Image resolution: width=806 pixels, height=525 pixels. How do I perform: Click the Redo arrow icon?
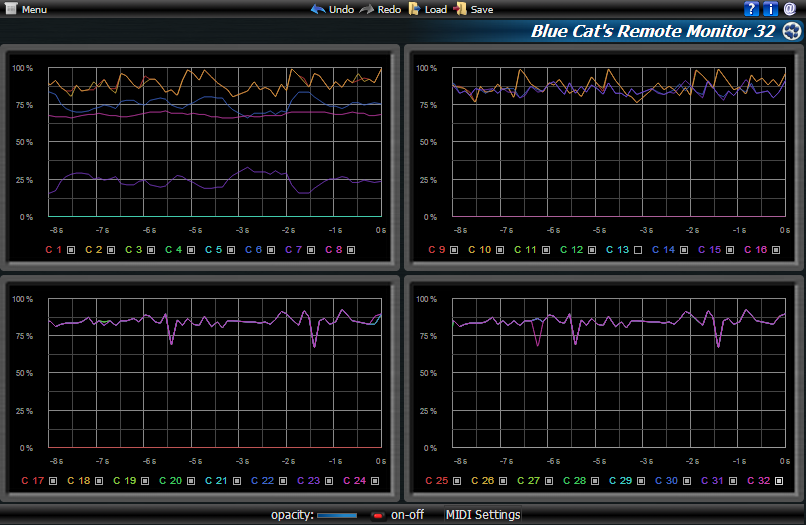[367, 9]
